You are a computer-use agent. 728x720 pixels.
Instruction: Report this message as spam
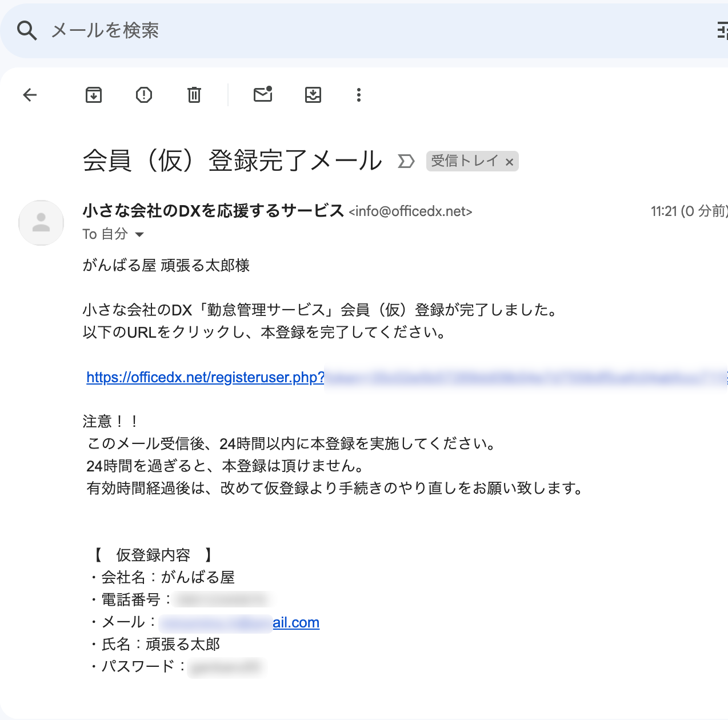144,95
